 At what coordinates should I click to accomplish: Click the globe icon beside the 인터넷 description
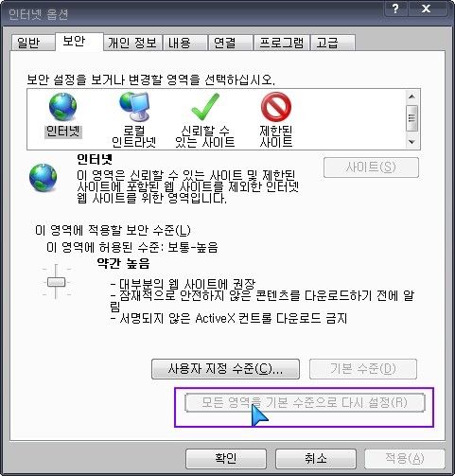coord(44,178)
